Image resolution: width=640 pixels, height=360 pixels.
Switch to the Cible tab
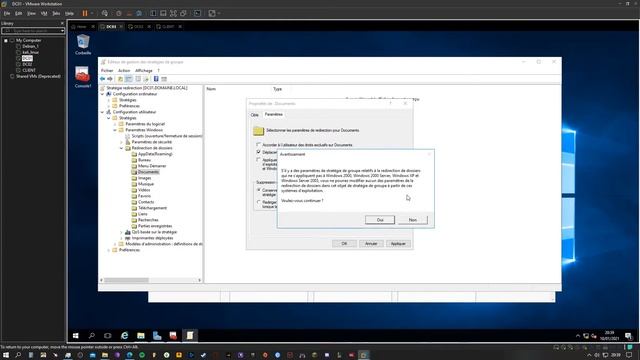pos(255,115)
